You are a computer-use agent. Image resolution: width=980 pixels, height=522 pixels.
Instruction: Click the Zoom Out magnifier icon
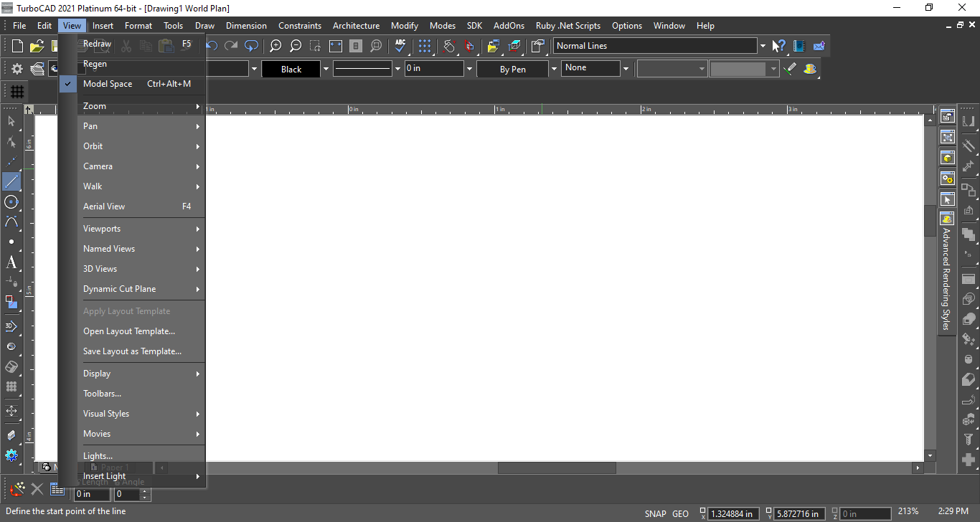[296, 46]
